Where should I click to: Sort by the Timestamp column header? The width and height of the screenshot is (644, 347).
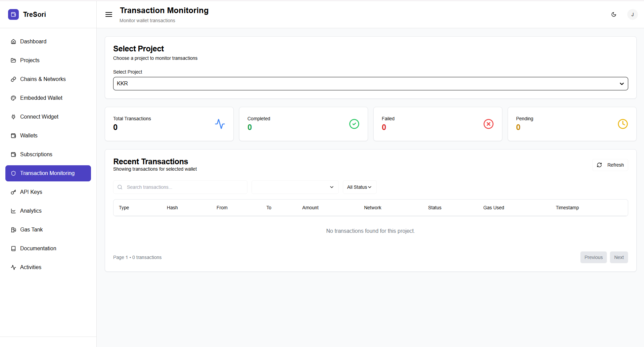(x=567, y=208)
